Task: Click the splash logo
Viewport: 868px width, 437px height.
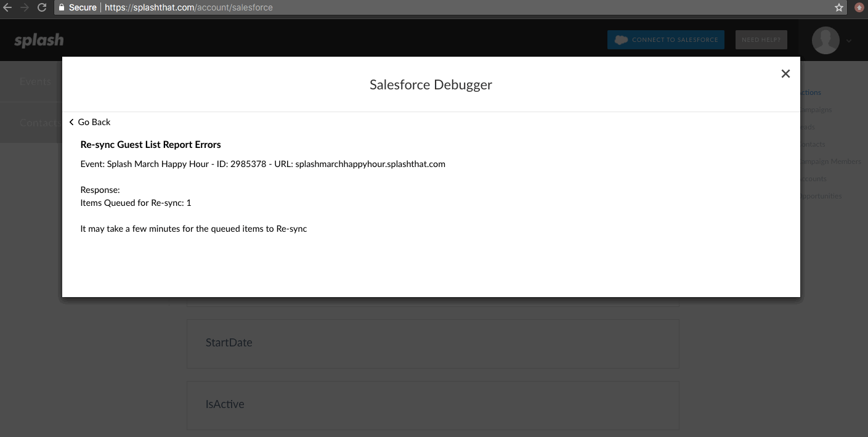Action: (x=39, y=40)
